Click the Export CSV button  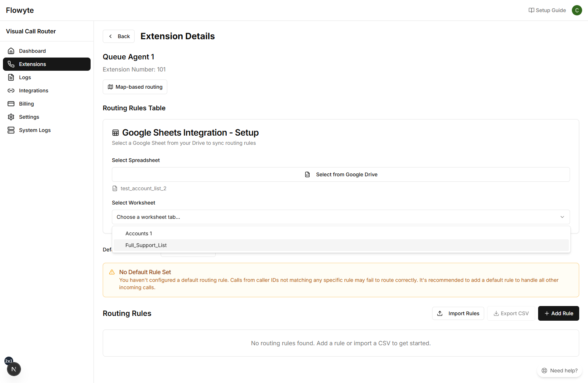[511, 313]
